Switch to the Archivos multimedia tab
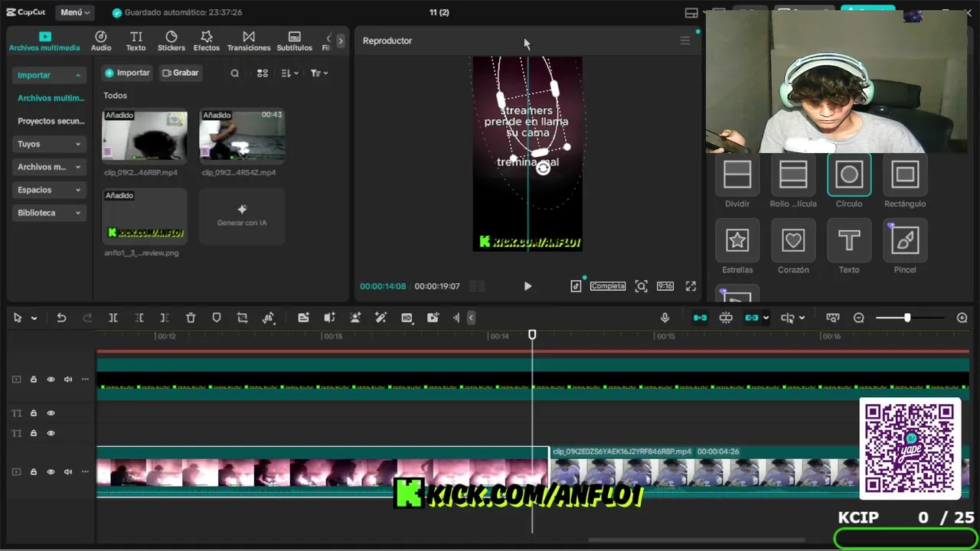 (44, 41)
